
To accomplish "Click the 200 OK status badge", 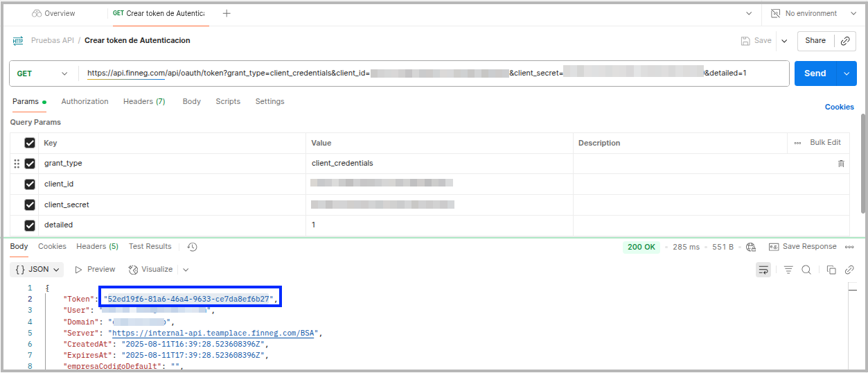I will point(641,247).
